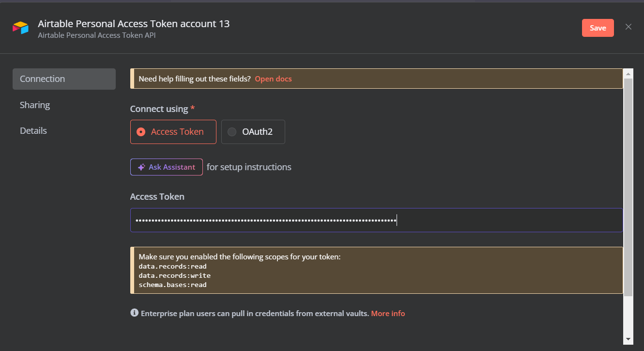Click the vertical scrollbar thumb
644x351 pixels.
click(x=629, y=187)
